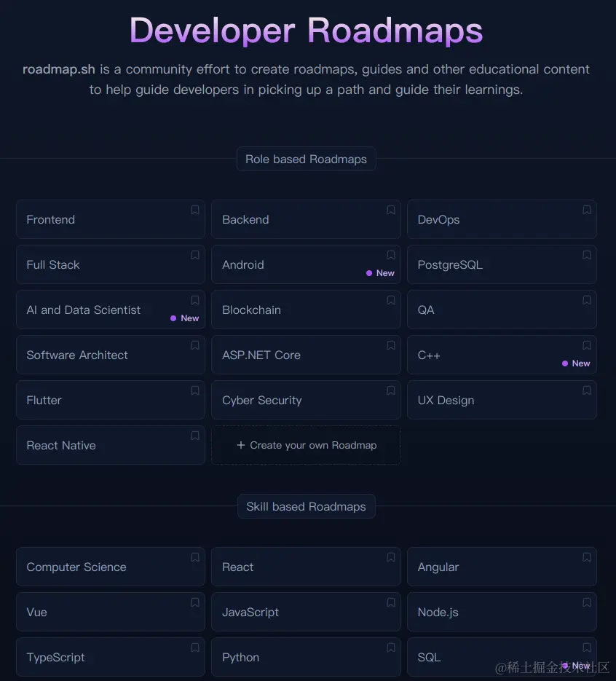Screen dimensions: 616x681
Task: Open the React Native roadmap
Action: (110, 445)
